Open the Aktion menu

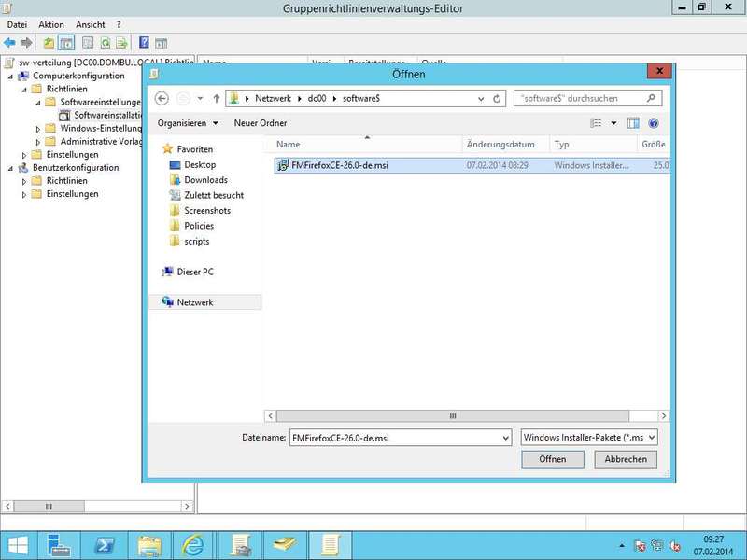pyautogui.click(x=51, y=24)
